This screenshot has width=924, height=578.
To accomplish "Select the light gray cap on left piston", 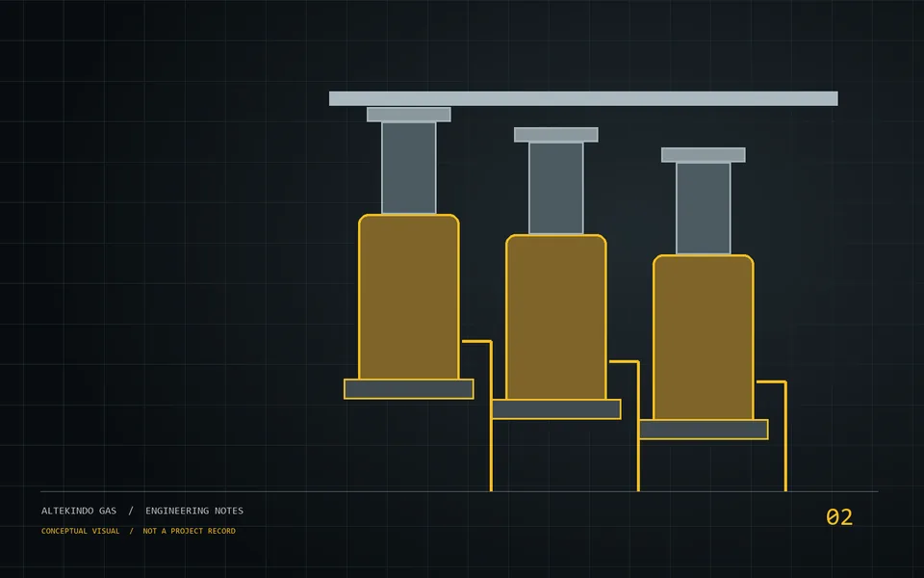I will (x=409, y=115).
